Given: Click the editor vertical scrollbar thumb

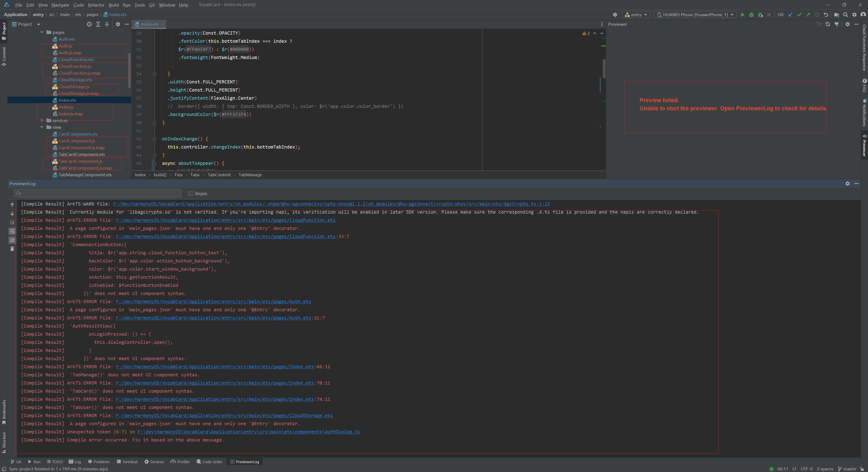Looking at the screenshot, I should pos(604,68).
